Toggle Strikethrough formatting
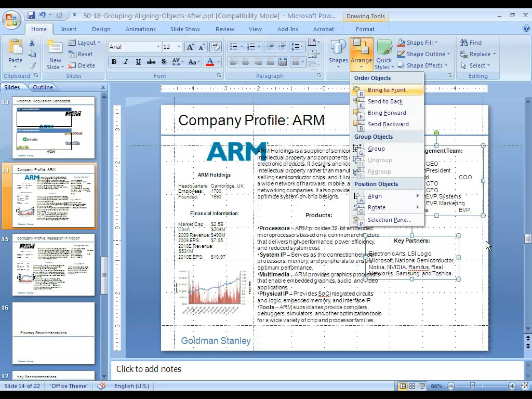The image size is (532, 399). pos(151,62)
